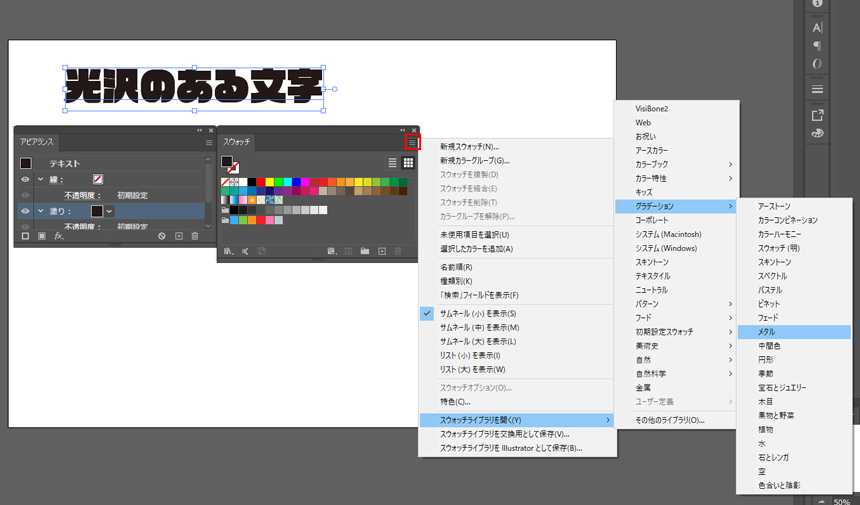Image resolution: width=860 pixels, height=505 pixels.
Task: Click Add New Fill in Appearance panel
Action: pyautogui.click(x=42, y=236)
